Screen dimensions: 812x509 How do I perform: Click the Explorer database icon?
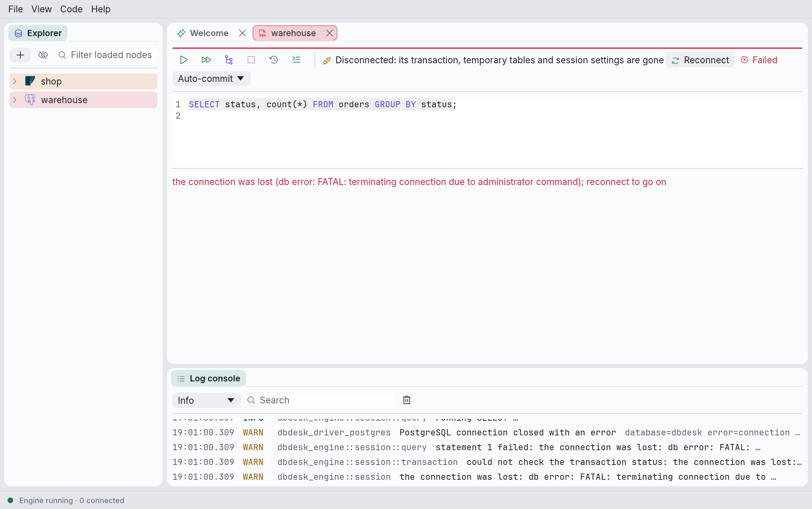tap(19, 33)
